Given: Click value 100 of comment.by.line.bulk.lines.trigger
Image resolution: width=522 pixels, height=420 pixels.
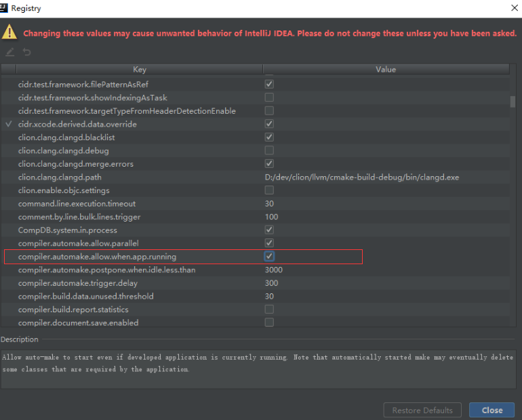Looking at the screenshot, I should 271,217.
